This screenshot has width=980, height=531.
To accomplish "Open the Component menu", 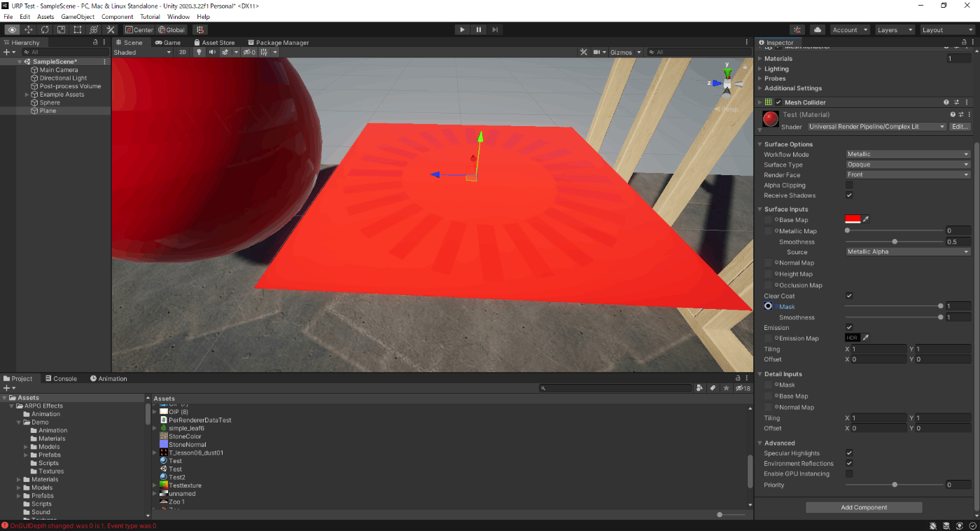I will (x=118, y=16).
